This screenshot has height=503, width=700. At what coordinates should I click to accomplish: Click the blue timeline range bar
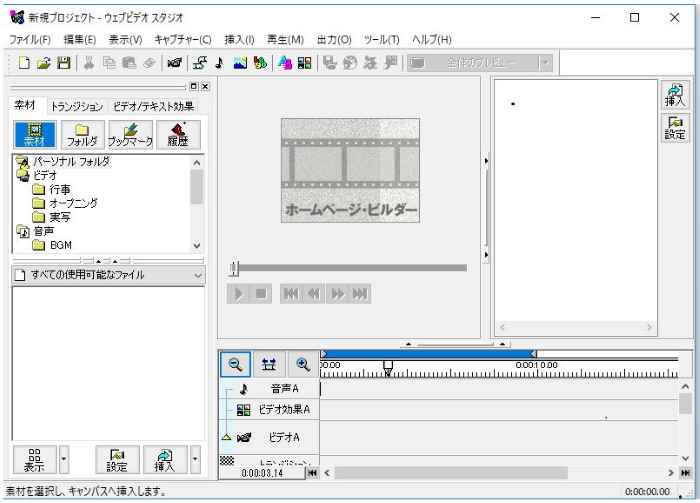click(429, 354)
